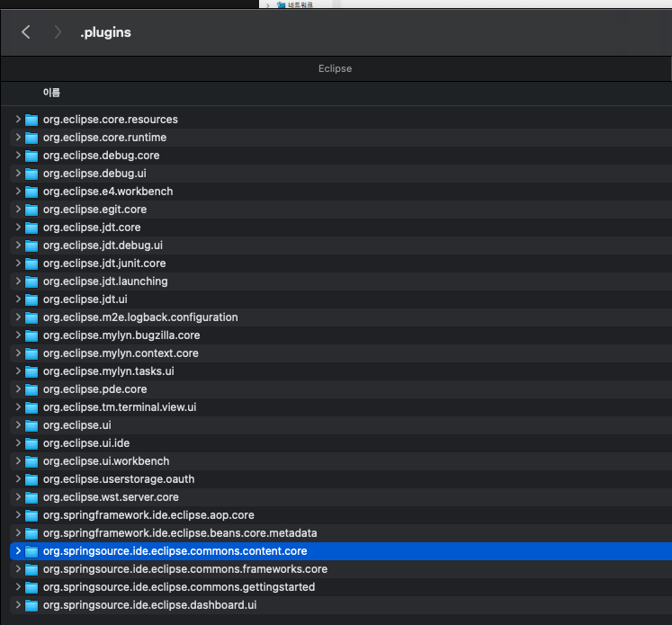Viewport: 672px width, 625px height.
Task: Select the org.springframework.ide.eclipse.aop.core name text
Action: 148,515
